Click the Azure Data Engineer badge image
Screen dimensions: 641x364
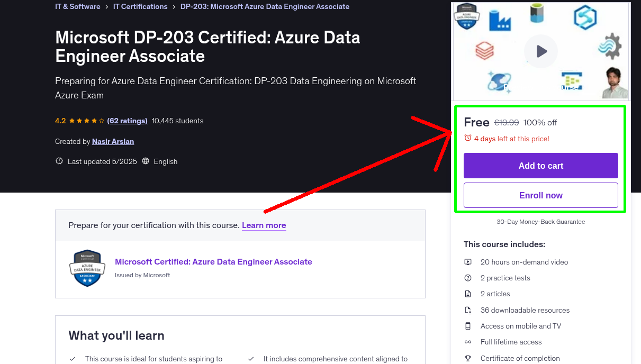[87, 268]
